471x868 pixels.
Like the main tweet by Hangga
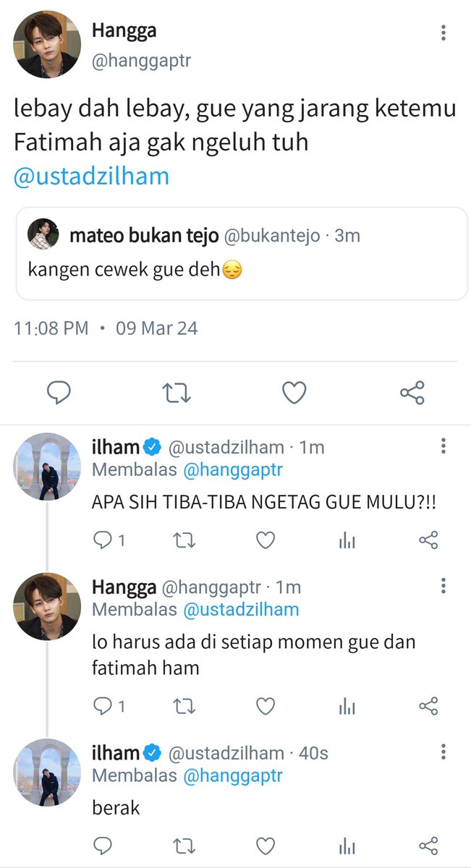pyautogui.click(x=294, y=393)
